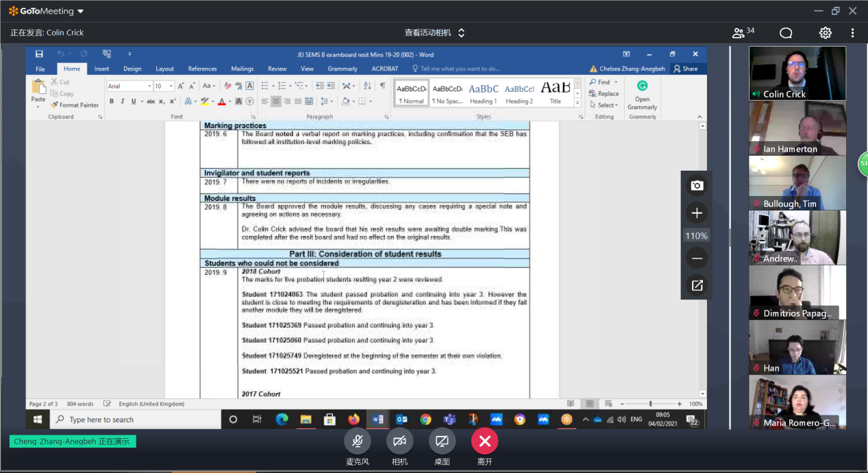Select Ian Hamerton's video thumbnail
Image resolution: width=868 pixels, height=473 pixels.
point(797,128)
